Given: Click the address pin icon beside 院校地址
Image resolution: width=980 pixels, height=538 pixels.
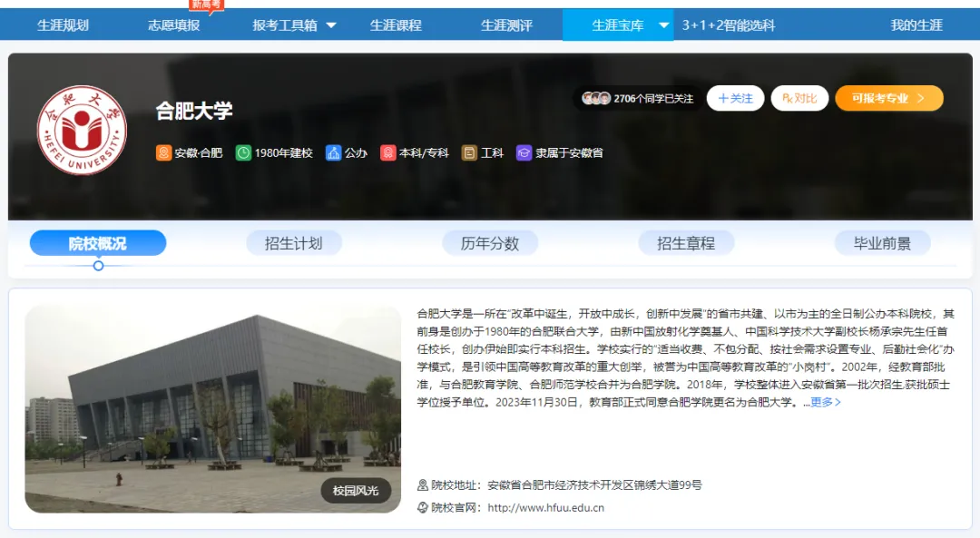Looking at the screenshot, I should coord(423,484).
